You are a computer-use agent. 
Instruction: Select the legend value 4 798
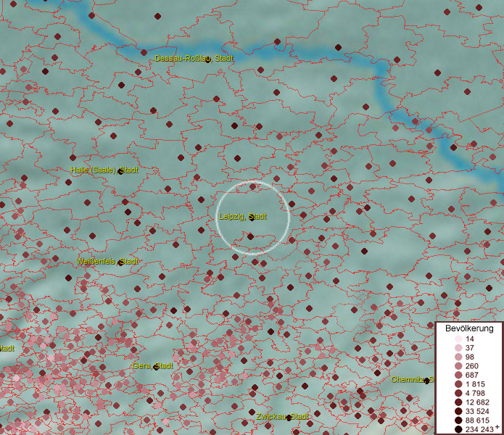475,393
